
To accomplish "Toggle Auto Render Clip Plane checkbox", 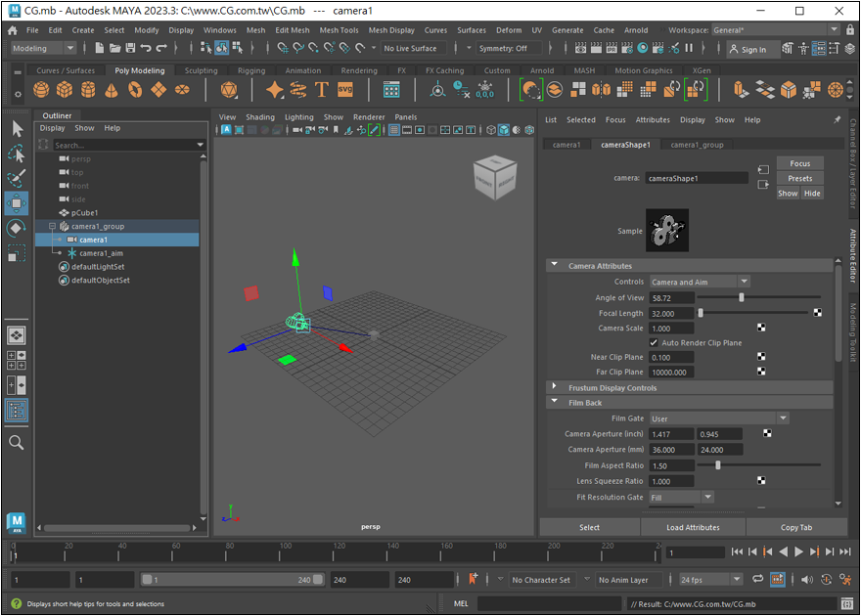I will (654, 343).
